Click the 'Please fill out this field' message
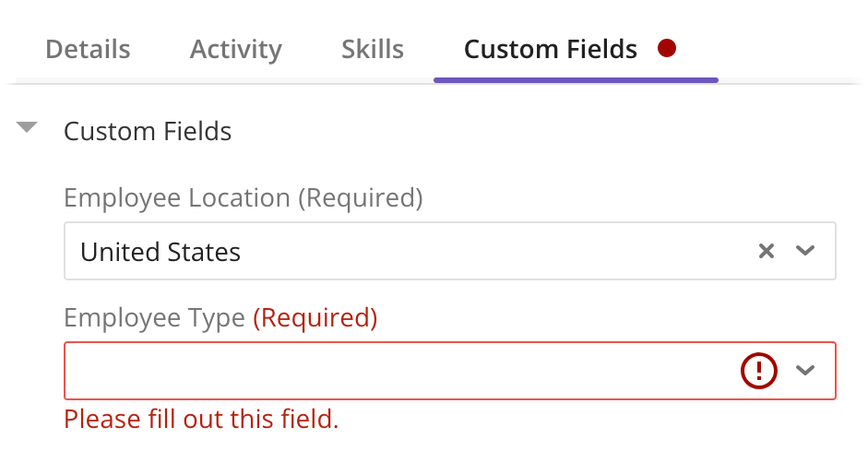Image resolution: width=868 pixels, height=451 pixels. [201, 420]
